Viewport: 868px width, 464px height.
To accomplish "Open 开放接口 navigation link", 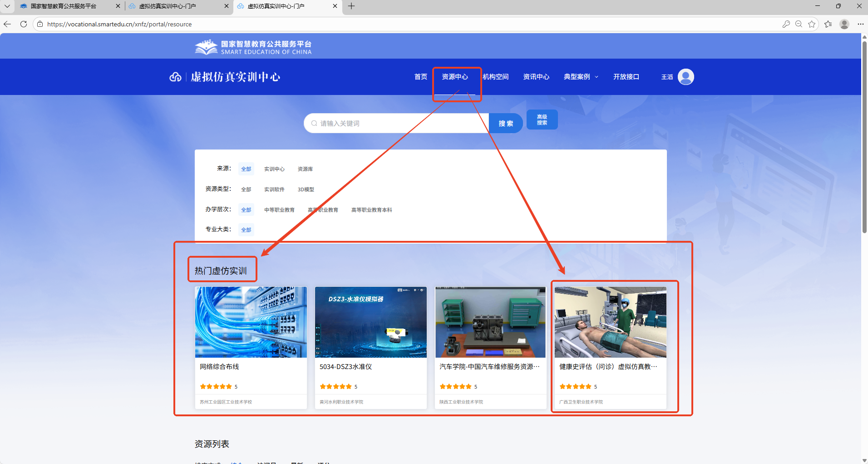I will click(626, 77).
